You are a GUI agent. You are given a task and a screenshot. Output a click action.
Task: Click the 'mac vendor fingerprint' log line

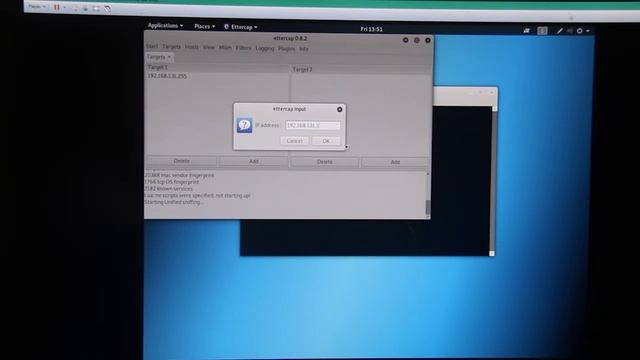click(179, 175)
